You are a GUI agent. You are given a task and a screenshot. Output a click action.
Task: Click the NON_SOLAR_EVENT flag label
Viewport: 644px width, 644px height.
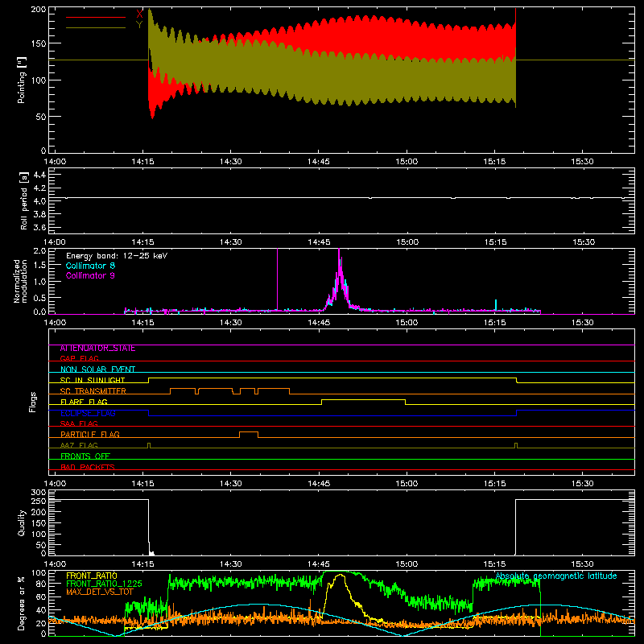point(97,369)
